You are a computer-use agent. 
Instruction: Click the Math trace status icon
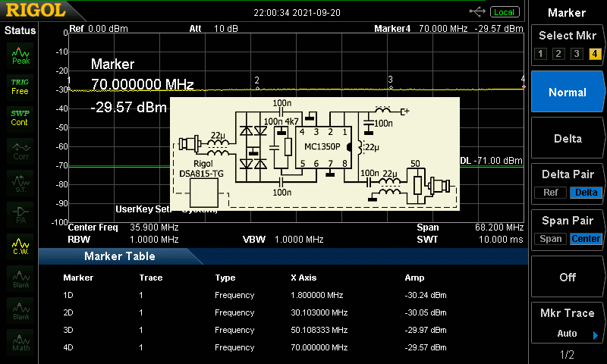[20, 340]
